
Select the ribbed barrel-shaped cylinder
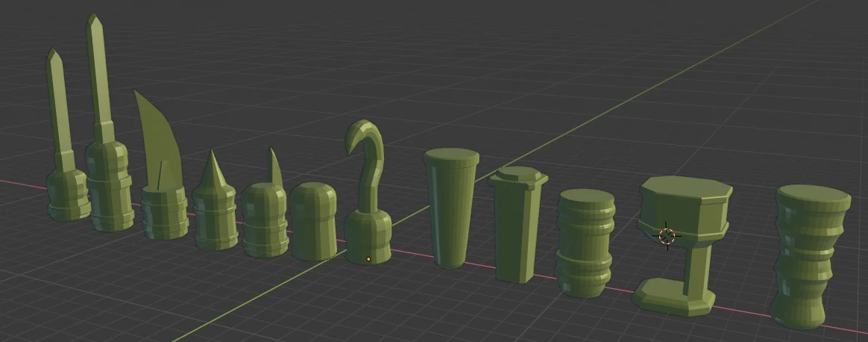point(585,243)
